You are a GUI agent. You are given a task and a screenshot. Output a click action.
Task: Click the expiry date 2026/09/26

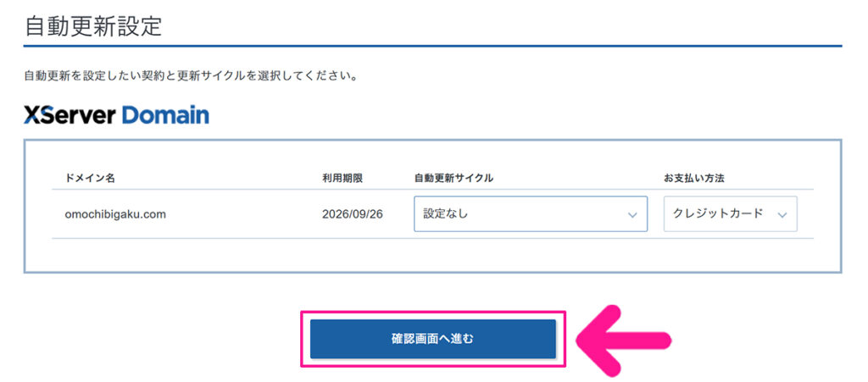tap(353, 214)
